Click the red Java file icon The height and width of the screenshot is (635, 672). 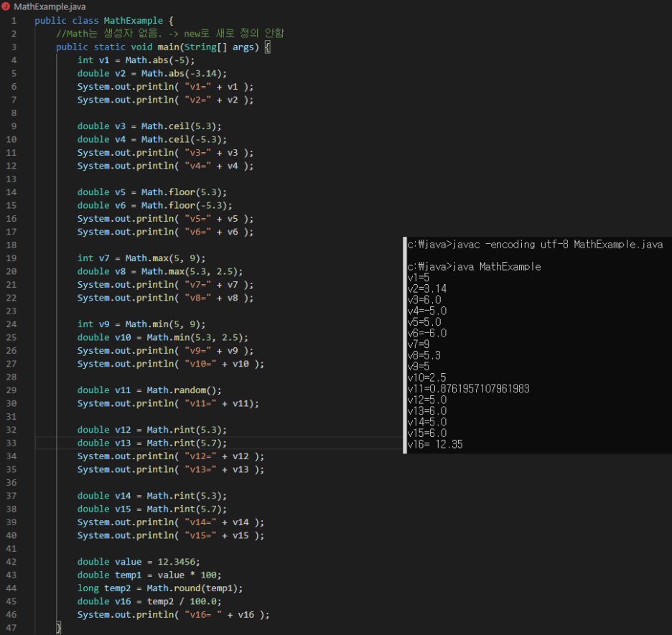[x=6, y=6]
